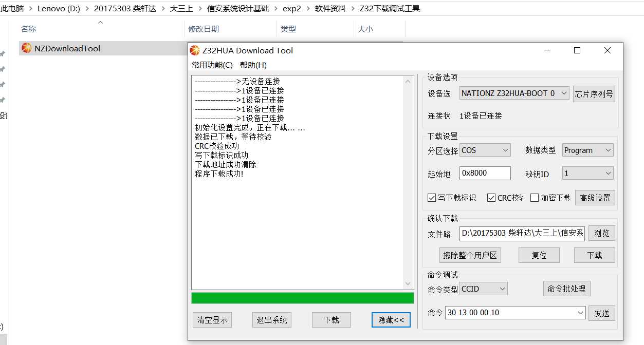This screenshot has height=345, width=644.
Task: Open the 帮助(H) menu
Action: click(x=253, y=65)
